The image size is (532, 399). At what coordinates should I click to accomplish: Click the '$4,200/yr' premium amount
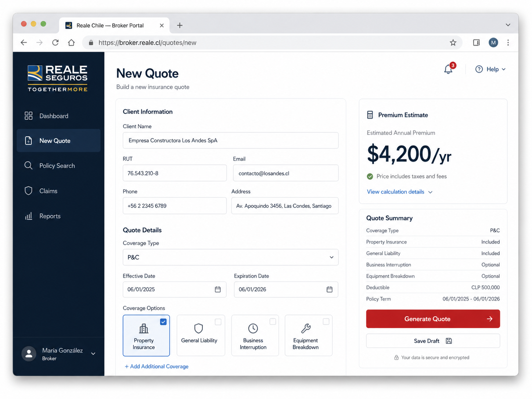point(409,154)
